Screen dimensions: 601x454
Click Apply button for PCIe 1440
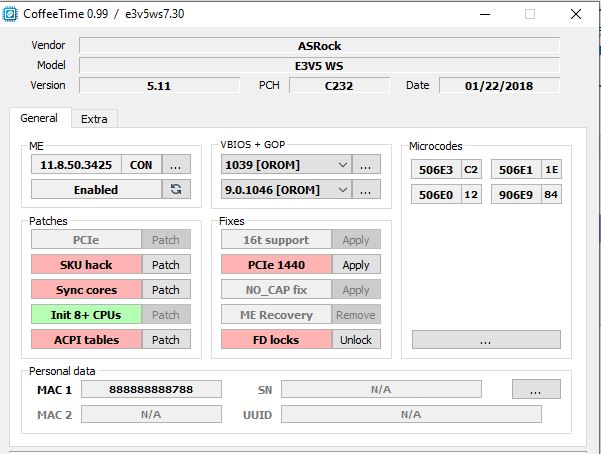click(x=356, y=265)
